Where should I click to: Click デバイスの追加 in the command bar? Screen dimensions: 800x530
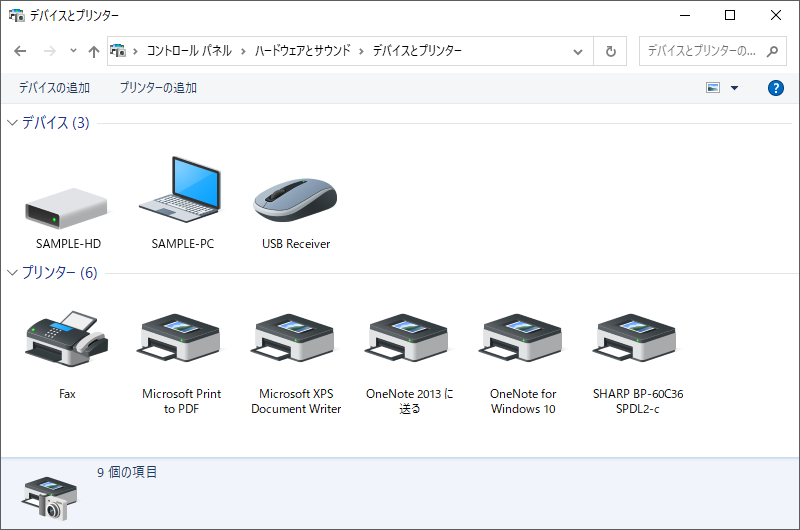point(55,88)
